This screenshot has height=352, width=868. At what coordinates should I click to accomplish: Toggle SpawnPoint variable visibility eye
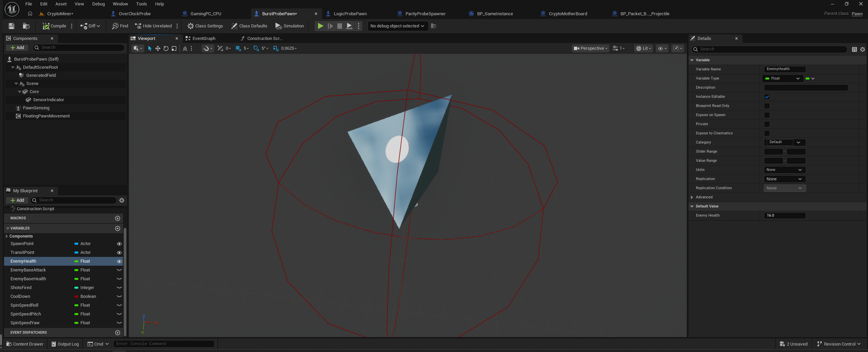click(119, 244)
